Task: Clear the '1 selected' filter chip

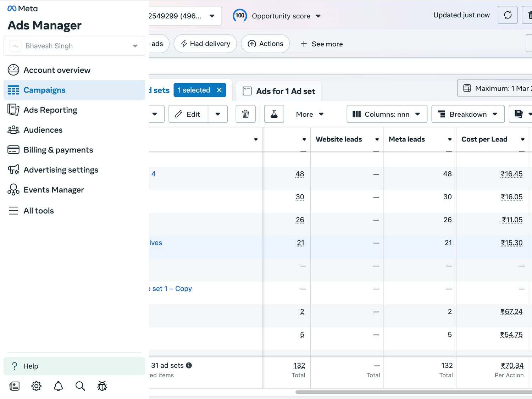Action: [x=219, y=90]
